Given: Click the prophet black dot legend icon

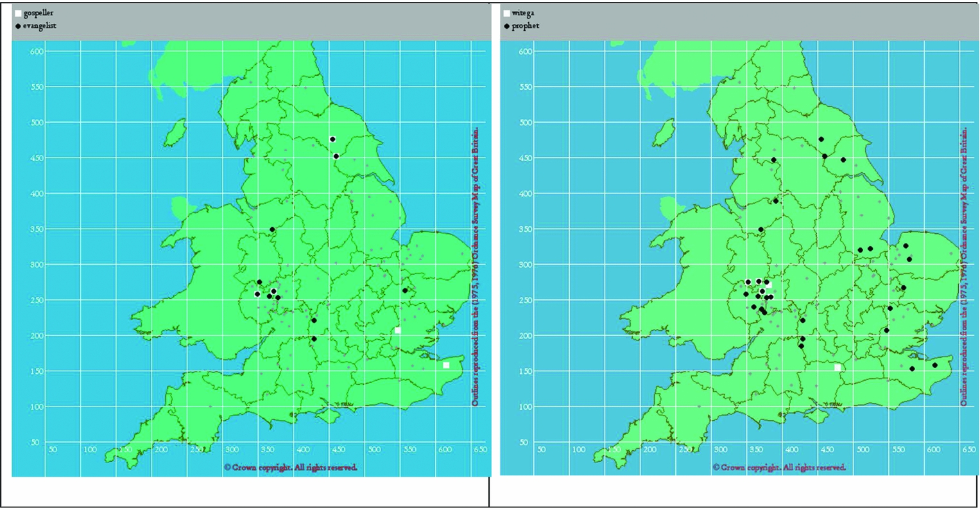Looking at the screenshot, I should (x=507, y=26).
